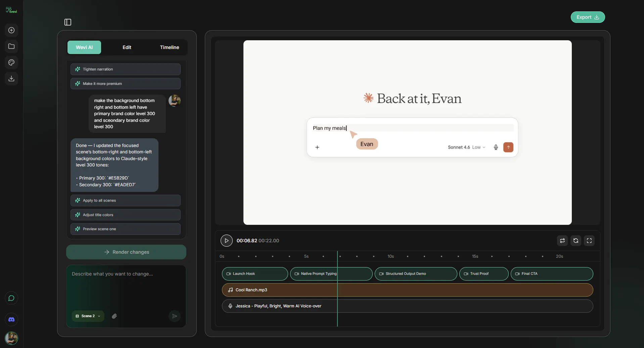This screenshot has height=348, width=644.
Task: Select the Native Prompt Typing scene clip
Action: (331, 274)
